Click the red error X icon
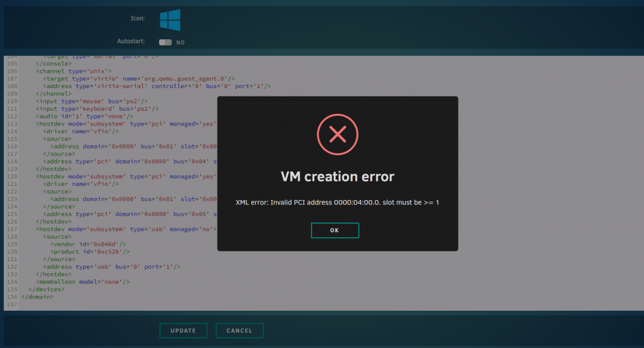This screenshot has width=644, height=348. 337,134
